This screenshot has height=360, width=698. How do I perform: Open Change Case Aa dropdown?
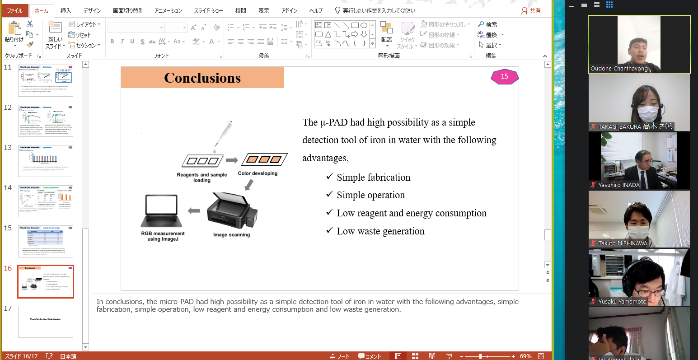click(178, 41)
